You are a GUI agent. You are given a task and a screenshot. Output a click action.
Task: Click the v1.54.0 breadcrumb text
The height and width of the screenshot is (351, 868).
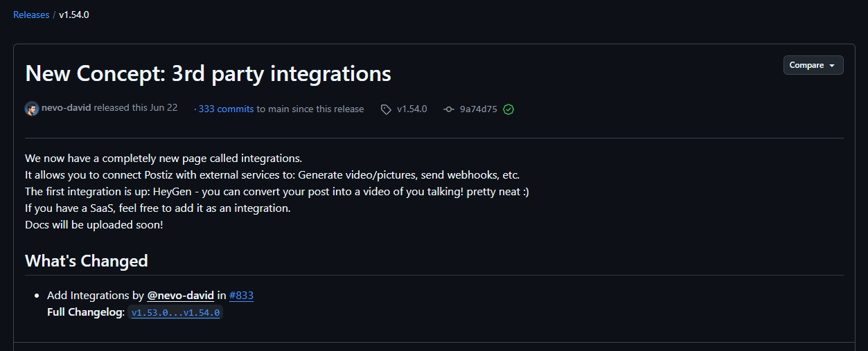point(74,15)
